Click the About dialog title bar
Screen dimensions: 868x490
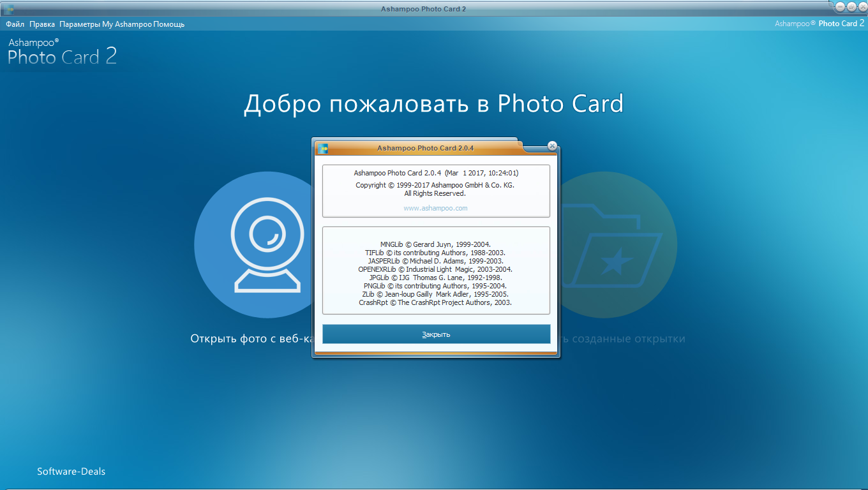425,148
